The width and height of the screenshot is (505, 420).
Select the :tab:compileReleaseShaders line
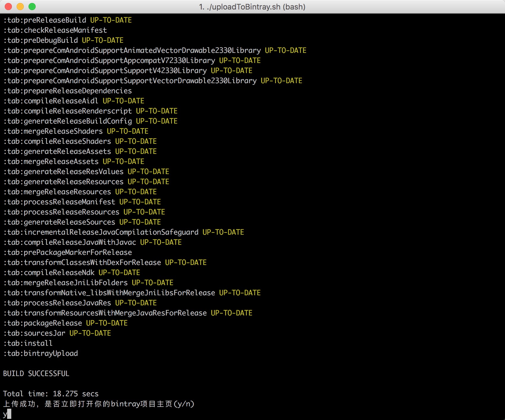click(x=80, y=141)
